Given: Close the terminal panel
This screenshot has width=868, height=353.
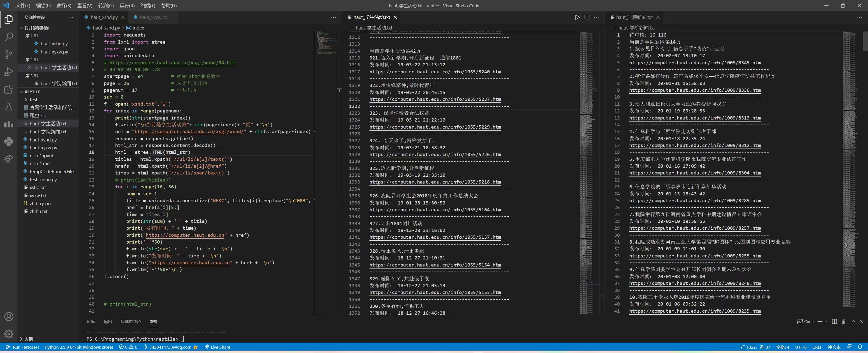Looking at the screenshot, I should click(861, 321).
